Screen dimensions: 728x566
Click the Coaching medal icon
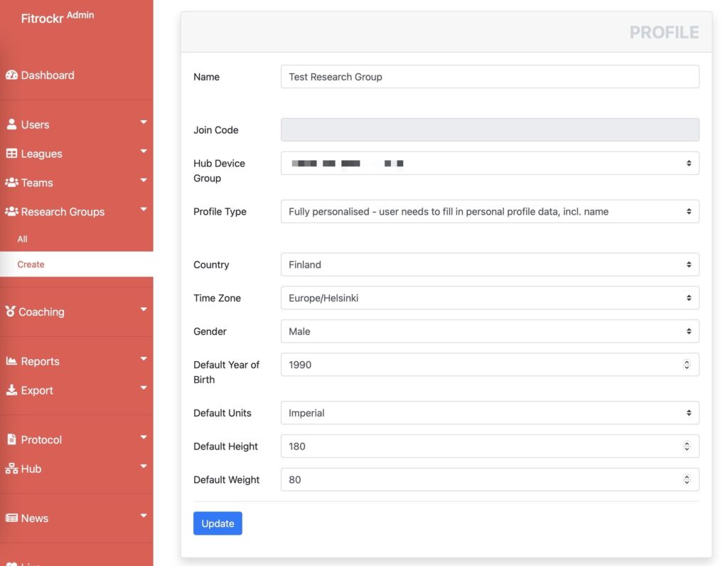coord(10,311)
